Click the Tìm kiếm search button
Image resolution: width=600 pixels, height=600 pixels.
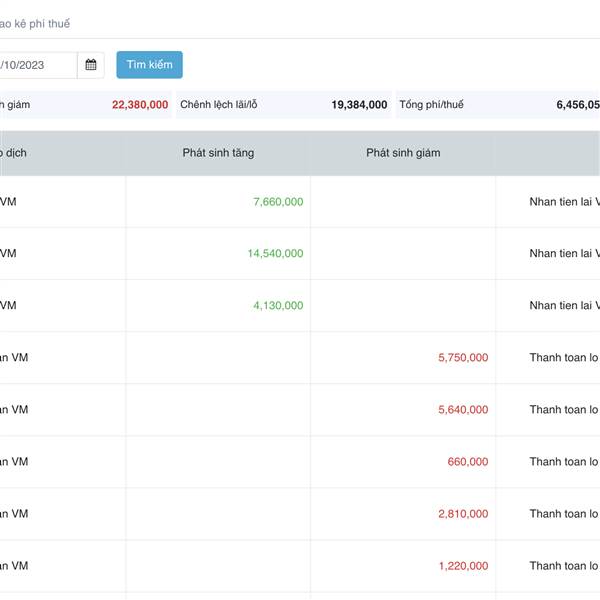tap(149, 65)
